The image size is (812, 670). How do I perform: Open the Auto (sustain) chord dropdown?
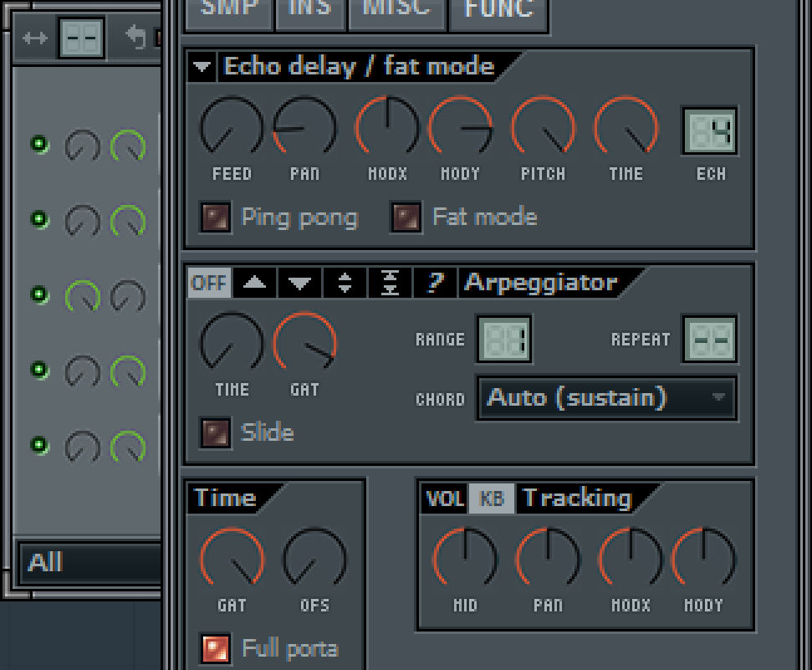606,398
